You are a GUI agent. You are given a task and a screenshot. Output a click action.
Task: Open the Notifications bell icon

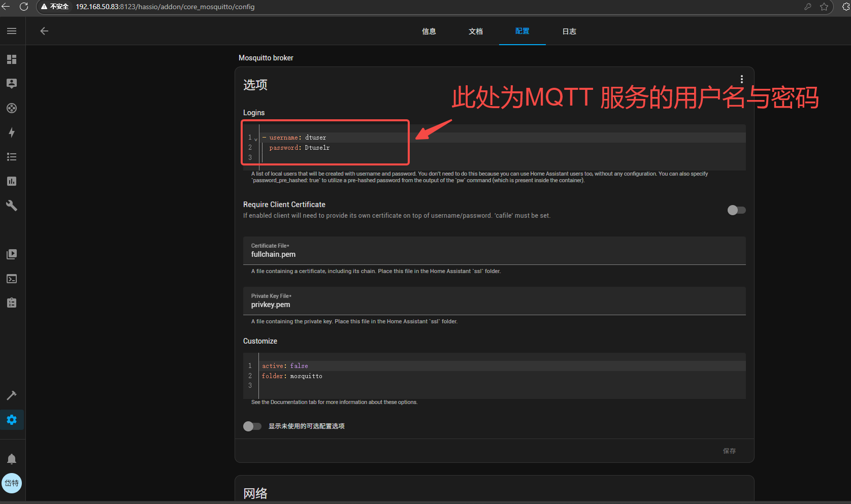12,459
